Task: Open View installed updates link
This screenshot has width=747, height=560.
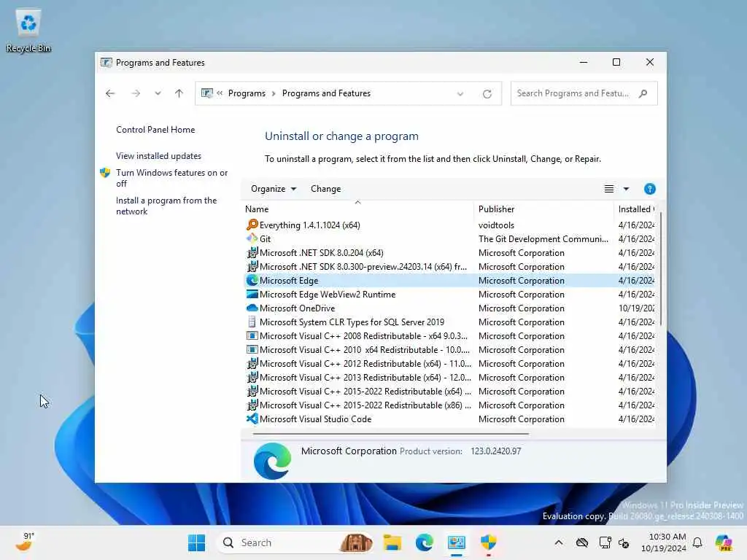Action: pyautogui.click(x=158, y=156)
